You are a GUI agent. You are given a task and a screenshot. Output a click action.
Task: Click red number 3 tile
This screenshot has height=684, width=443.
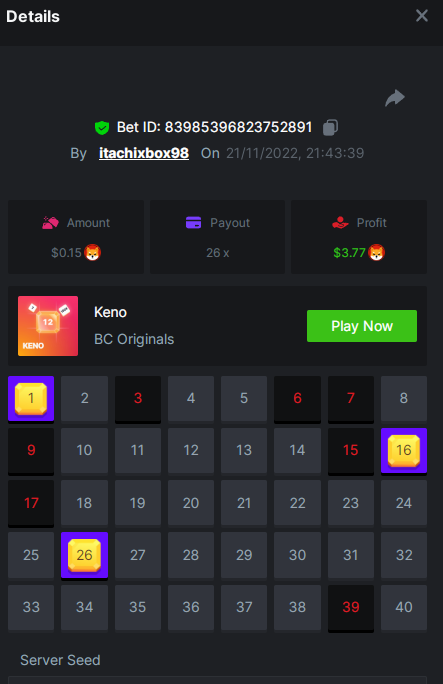click(138, 399)
